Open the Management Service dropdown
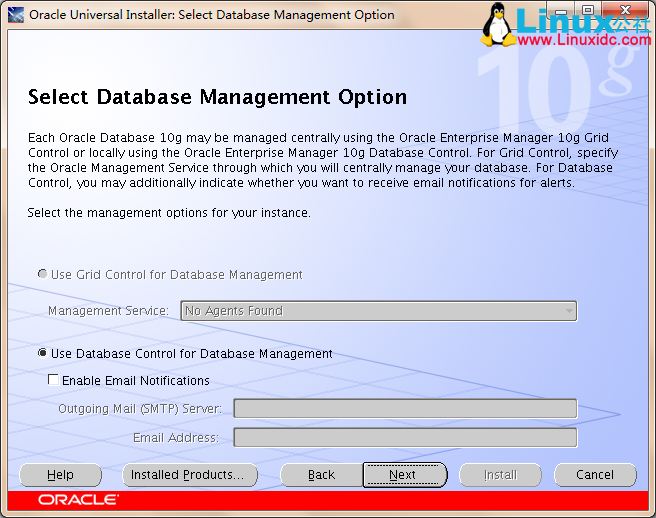 click(x=379, y=311)
